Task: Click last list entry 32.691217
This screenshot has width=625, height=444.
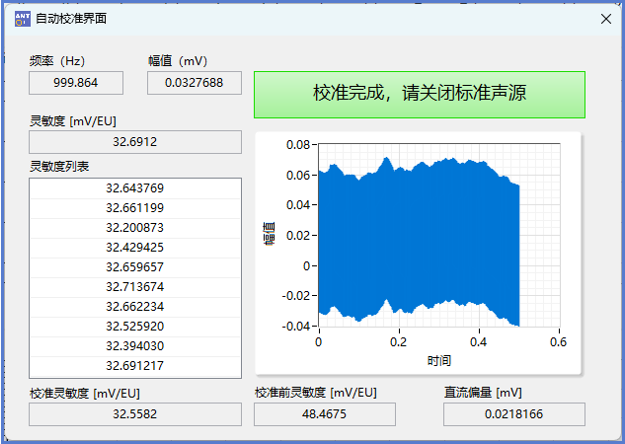Action: pyautogui.click(x=135, y=366)
